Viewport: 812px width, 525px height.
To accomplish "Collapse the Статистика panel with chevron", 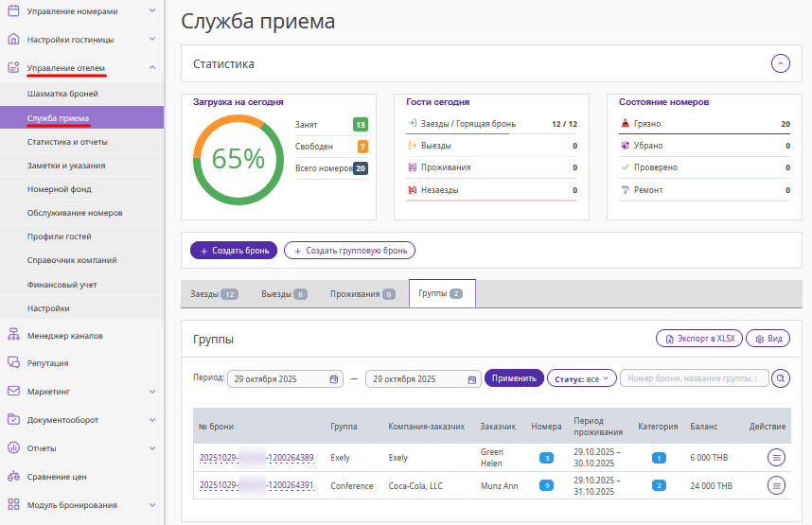I will click(780, 63).
